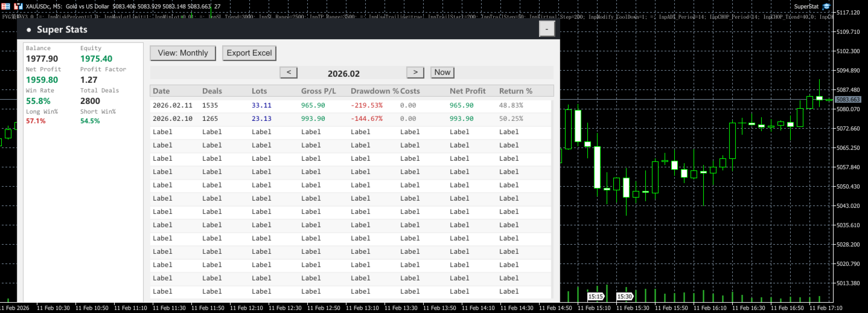Click the Super Stats panel title
868x313 pixels.
point(62,30)
